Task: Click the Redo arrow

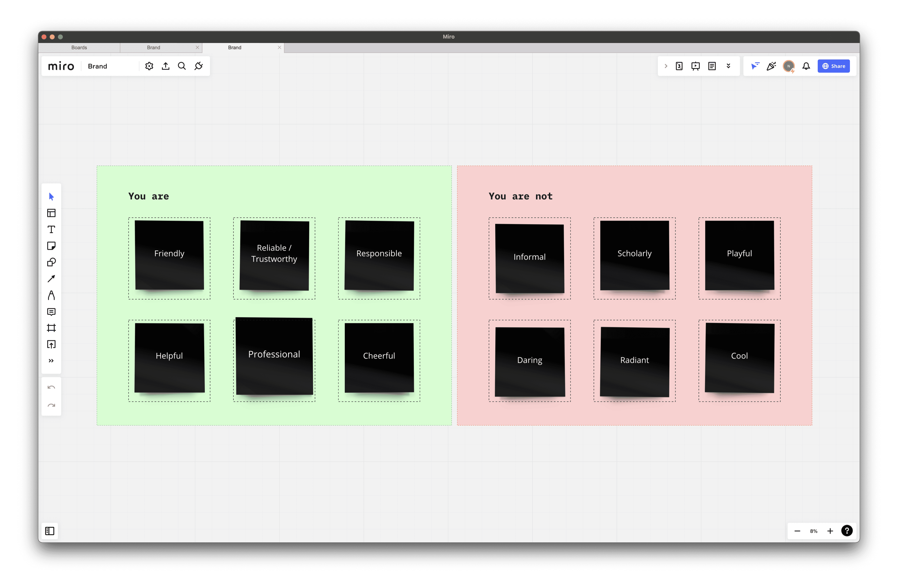Action: [51, 406]
